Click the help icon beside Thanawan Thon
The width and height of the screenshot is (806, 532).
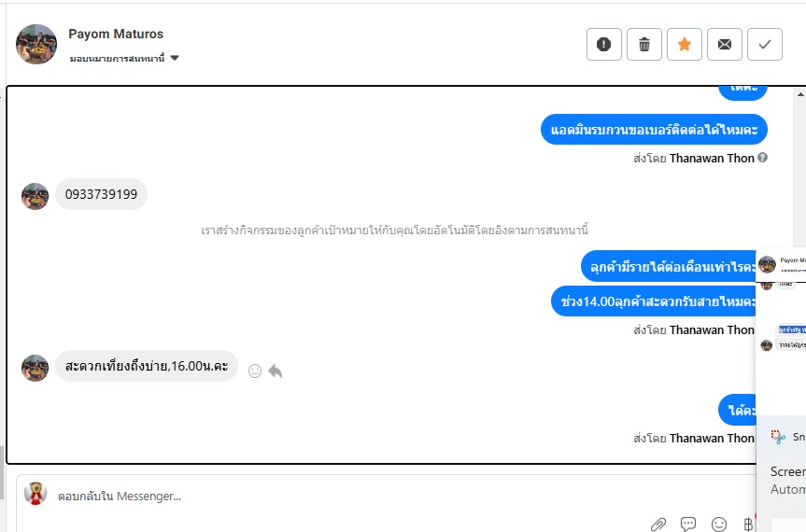762,158
